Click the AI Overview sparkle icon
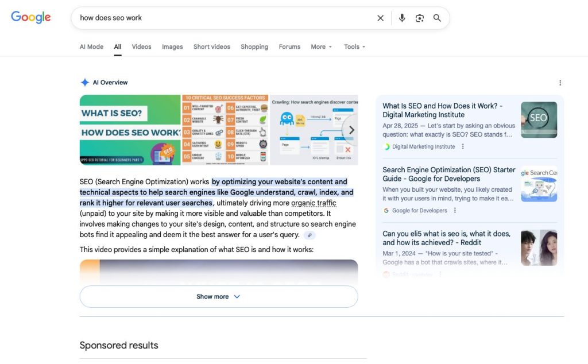 (x=85, y=83)
